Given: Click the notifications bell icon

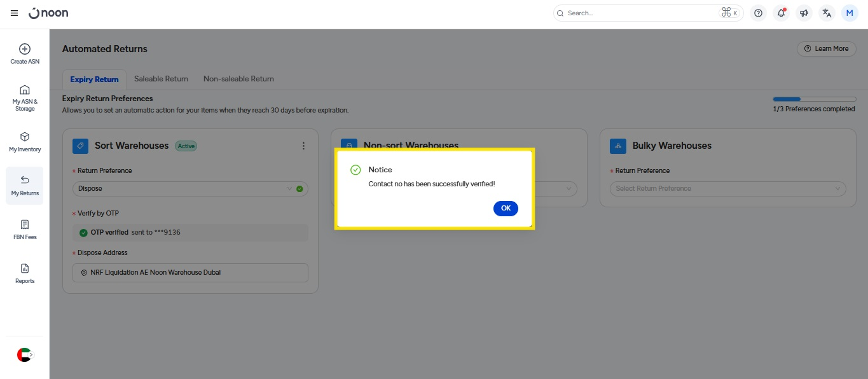Looking at the screenshot, I should click(781, 13).
